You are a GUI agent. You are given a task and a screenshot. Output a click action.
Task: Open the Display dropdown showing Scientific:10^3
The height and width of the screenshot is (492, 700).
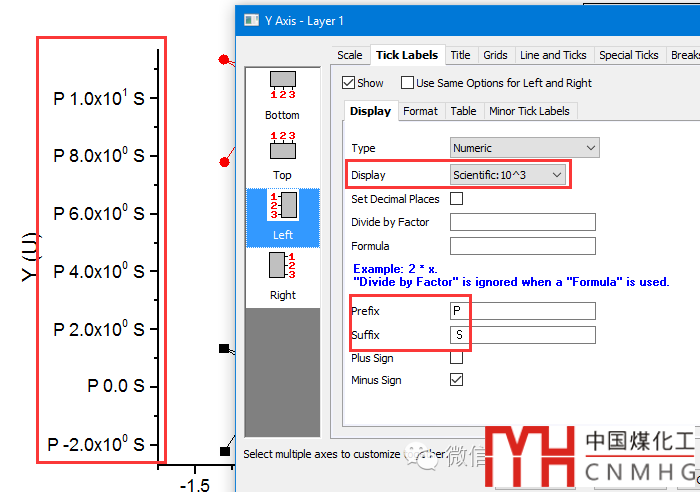tap(508, 175)
